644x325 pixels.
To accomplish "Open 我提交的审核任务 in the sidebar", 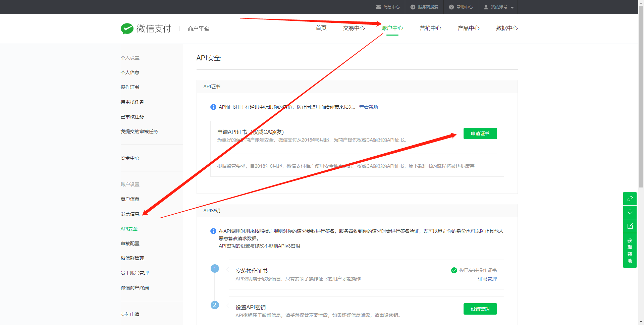I will tap(139, 131).
